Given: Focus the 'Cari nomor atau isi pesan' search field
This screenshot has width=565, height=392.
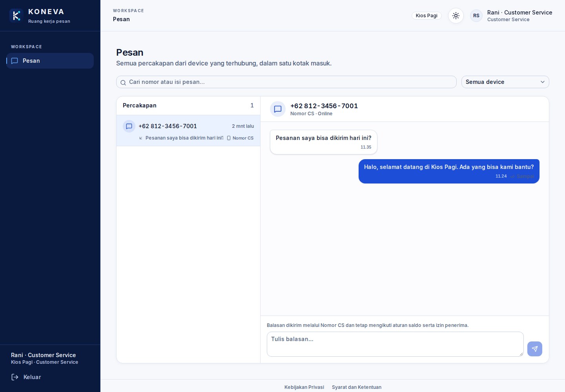Looking at the screenshot, I should (286, 82).
